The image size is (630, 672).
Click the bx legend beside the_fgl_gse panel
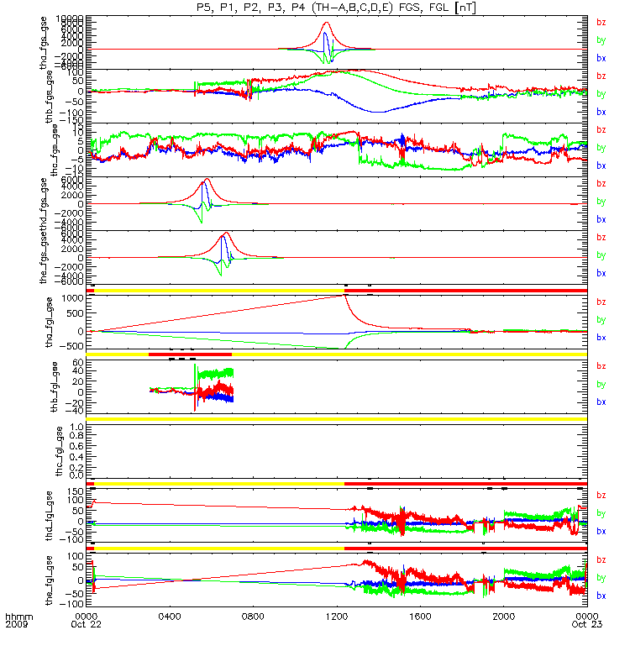(601, 596)
